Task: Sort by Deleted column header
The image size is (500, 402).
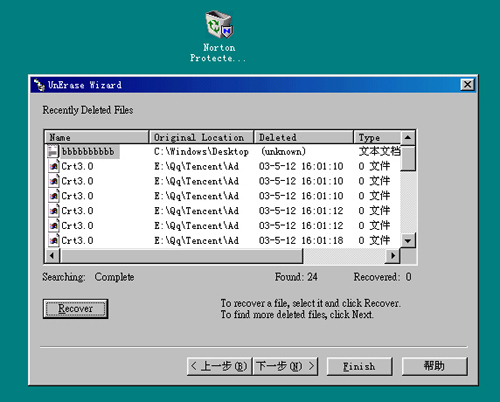Action: [304, 137]
